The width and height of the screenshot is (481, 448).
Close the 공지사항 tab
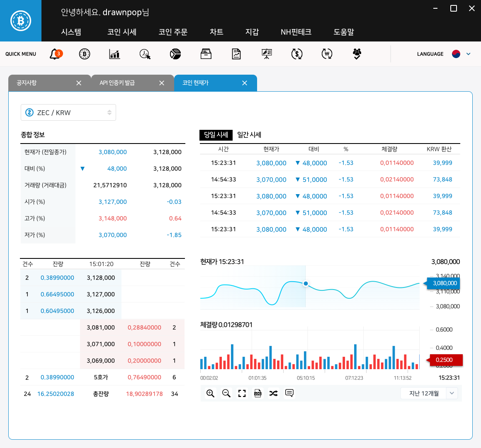click(79, 83)
